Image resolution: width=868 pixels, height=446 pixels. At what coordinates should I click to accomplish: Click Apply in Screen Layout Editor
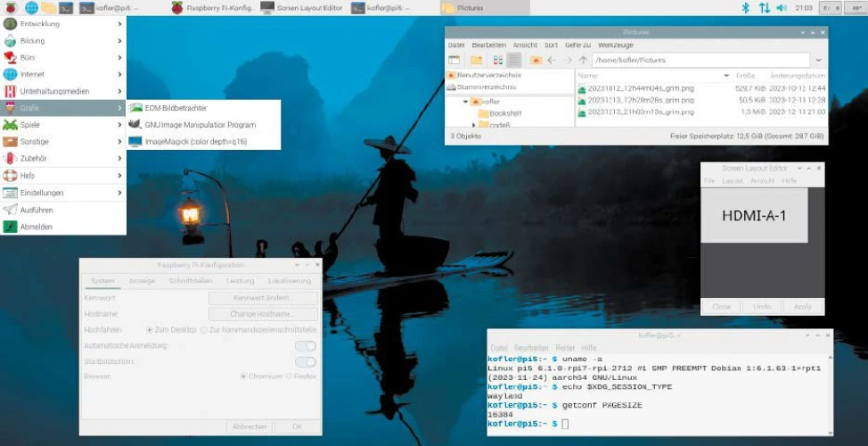pyautogui.click(x=802, y=306)
